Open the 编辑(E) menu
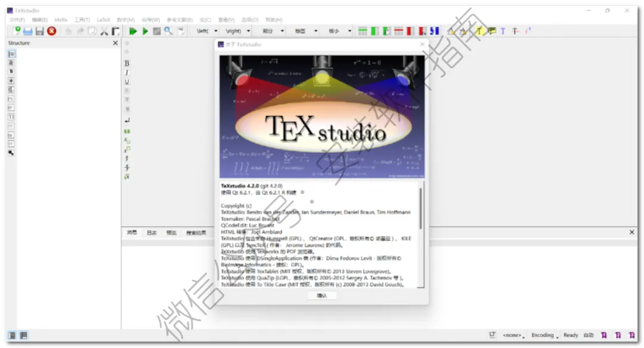 point(40,20)
